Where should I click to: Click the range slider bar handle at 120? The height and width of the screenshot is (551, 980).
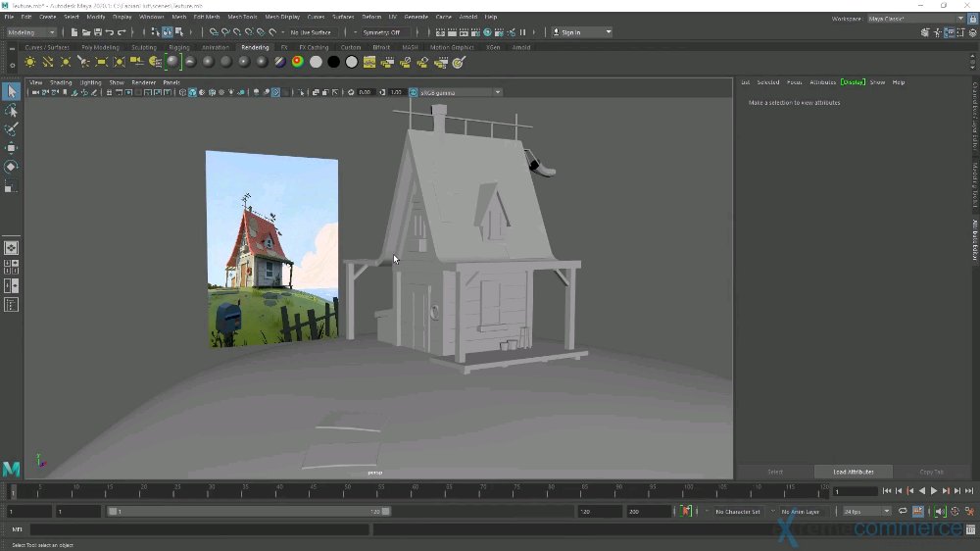[385, 511]
